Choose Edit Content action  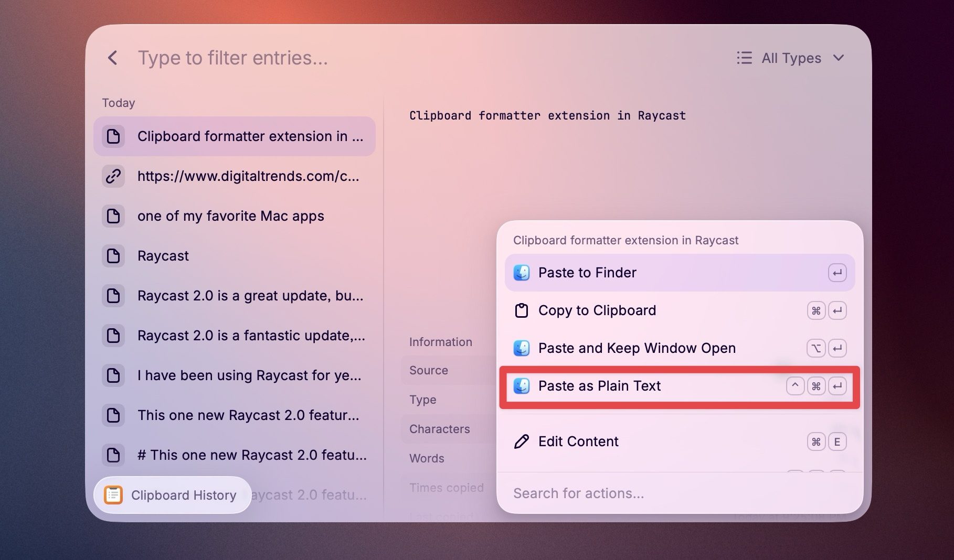coord(680,441)
